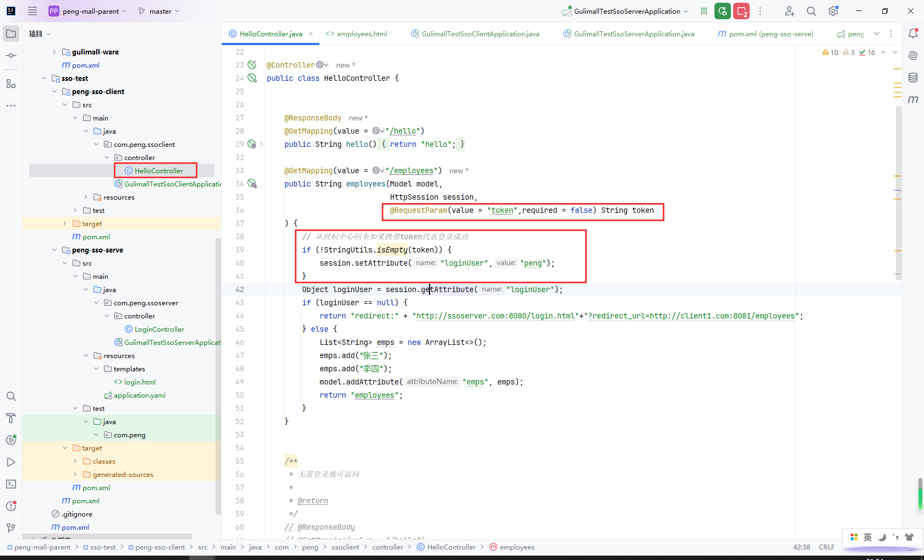This screenshot has height=560, width=924.
Task: Open the Git tool window
Action: pyautogui.click(x=11, y=528)
